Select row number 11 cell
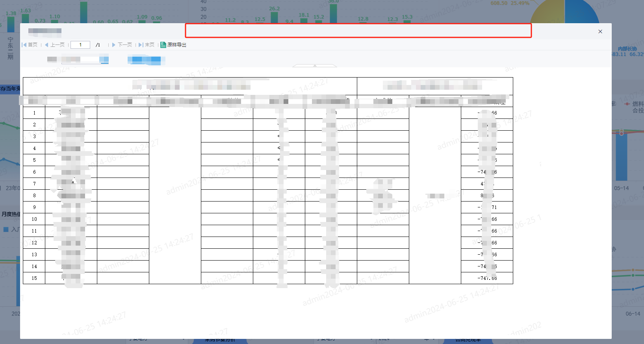The width and height of the screenshot is (644, 344). [34, 231]
